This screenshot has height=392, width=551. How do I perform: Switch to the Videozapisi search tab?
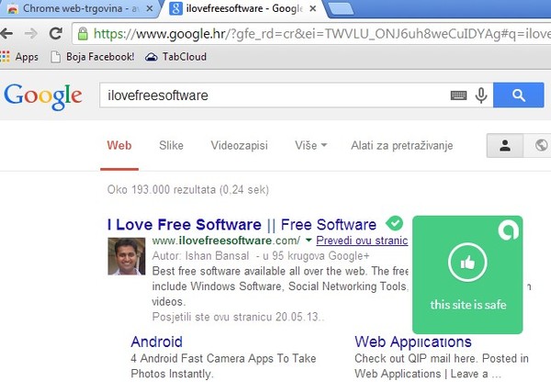tap(239, 146)
